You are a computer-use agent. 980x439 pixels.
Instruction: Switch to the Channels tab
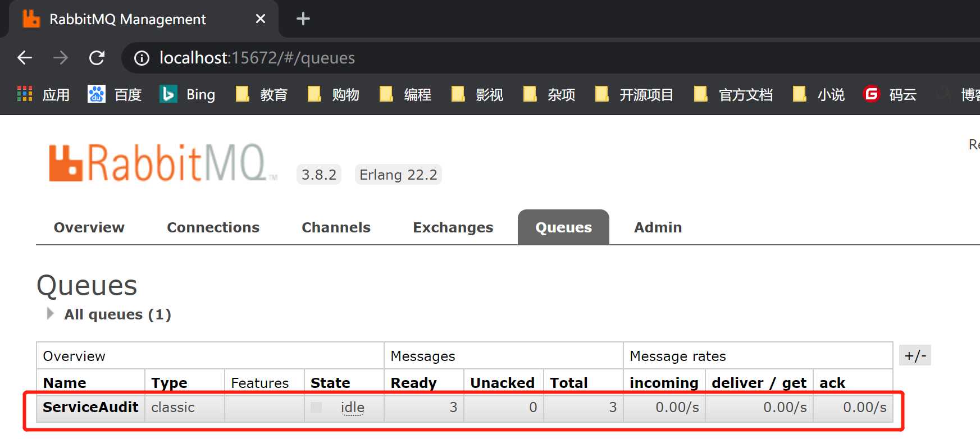tap(336, 227)
